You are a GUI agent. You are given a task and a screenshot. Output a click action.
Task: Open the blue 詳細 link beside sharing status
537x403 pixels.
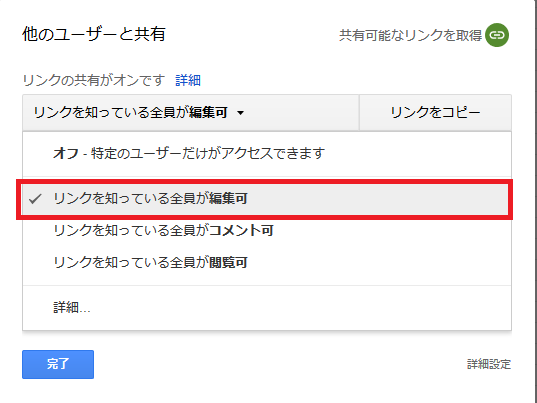tap(188, 80)
